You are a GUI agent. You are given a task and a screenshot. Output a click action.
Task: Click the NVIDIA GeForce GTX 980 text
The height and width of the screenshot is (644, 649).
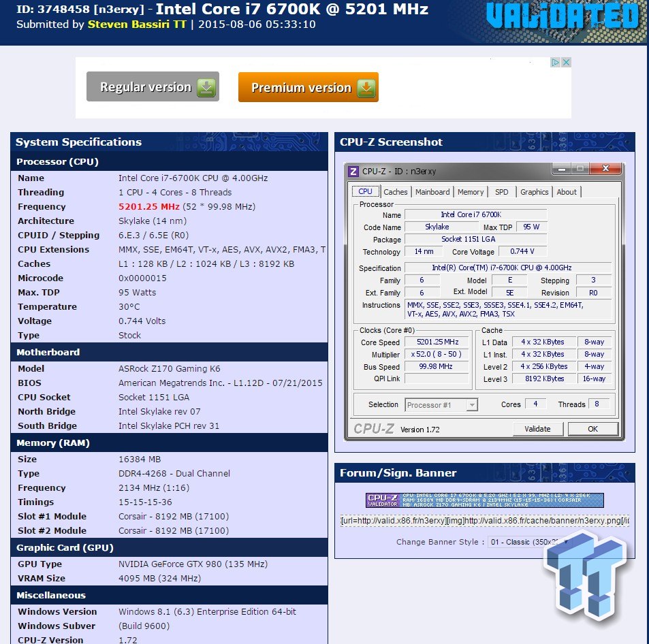193,564
